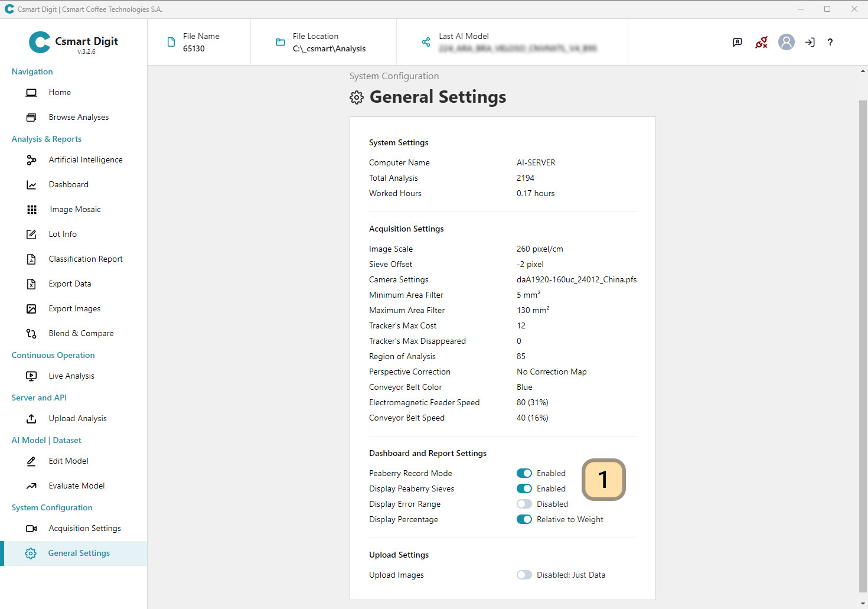This screenshot has height=609, width=868.
Task: Go to Acquisition Settings page
Action: coord(84,528)
